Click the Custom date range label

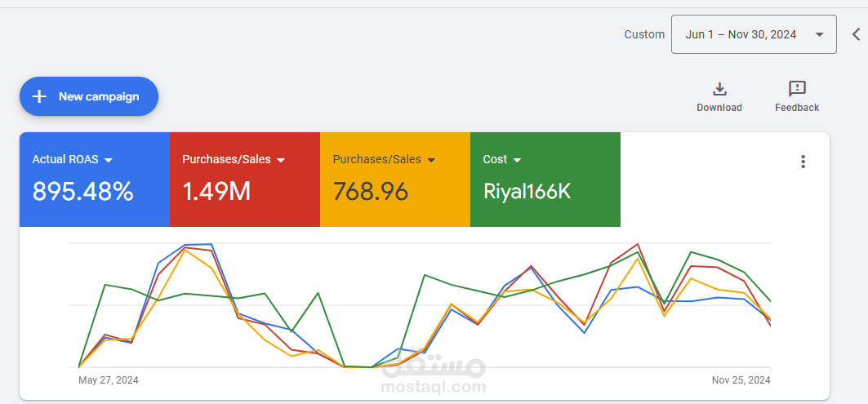644,34
